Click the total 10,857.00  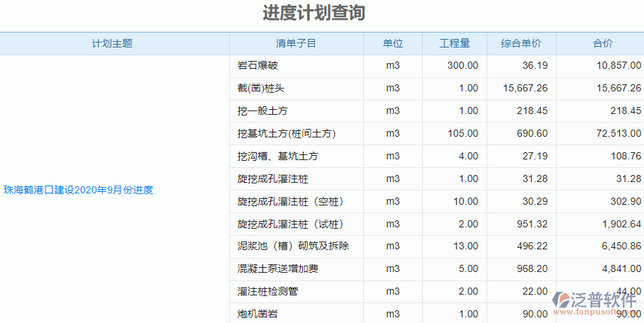(619, 65)
